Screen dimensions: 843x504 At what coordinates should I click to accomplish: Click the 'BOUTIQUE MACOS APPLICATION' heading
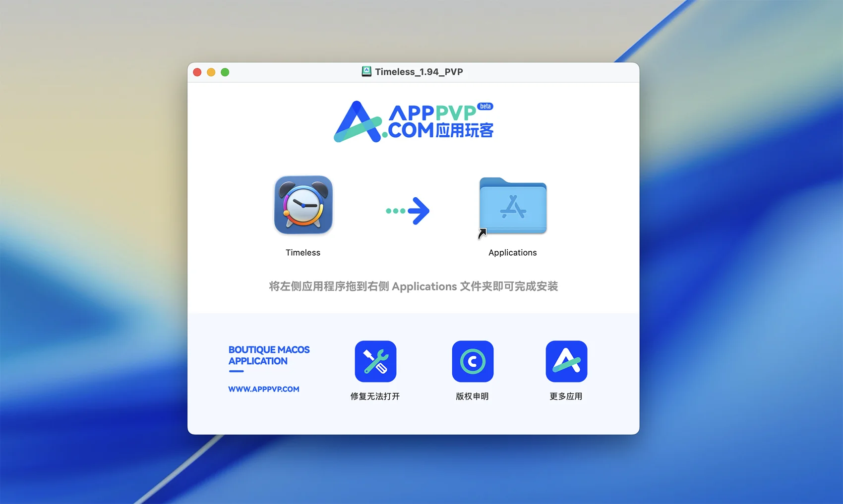269,355
